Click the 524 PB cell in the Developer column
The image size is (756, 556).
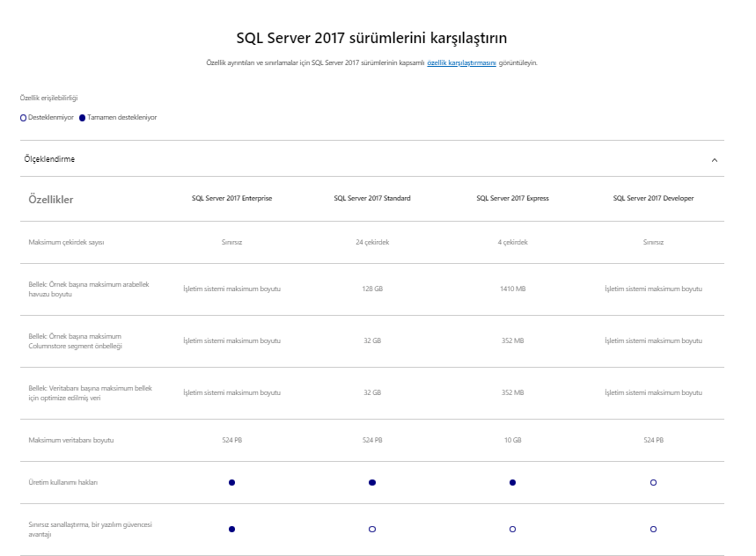tap(653, 441)
